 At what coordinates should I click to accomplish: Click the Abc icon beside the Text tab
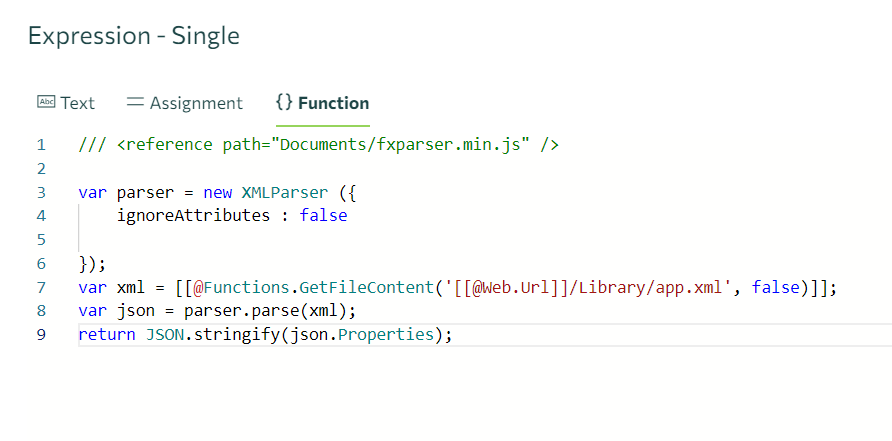click(x=45, y=102)
